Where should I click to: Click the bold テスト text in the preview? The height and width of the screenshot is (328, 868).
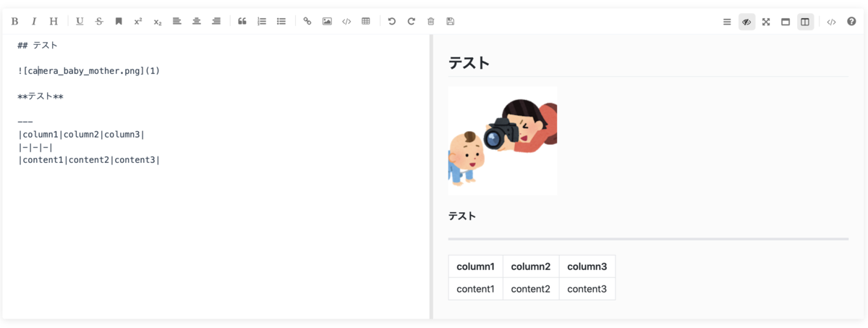[x=462, y=216]
